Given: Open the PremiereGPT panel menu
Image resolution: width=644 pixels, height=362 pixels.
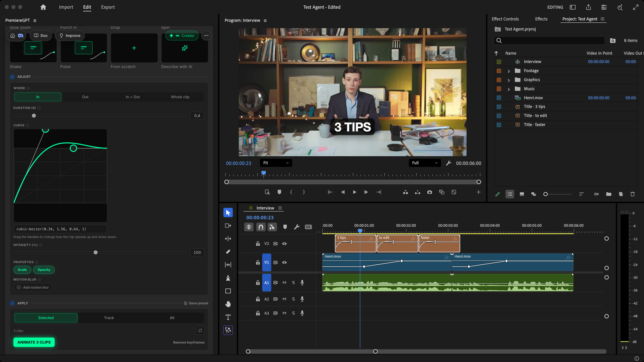Looking at the screenshot, I should click(x=35, y=21).
